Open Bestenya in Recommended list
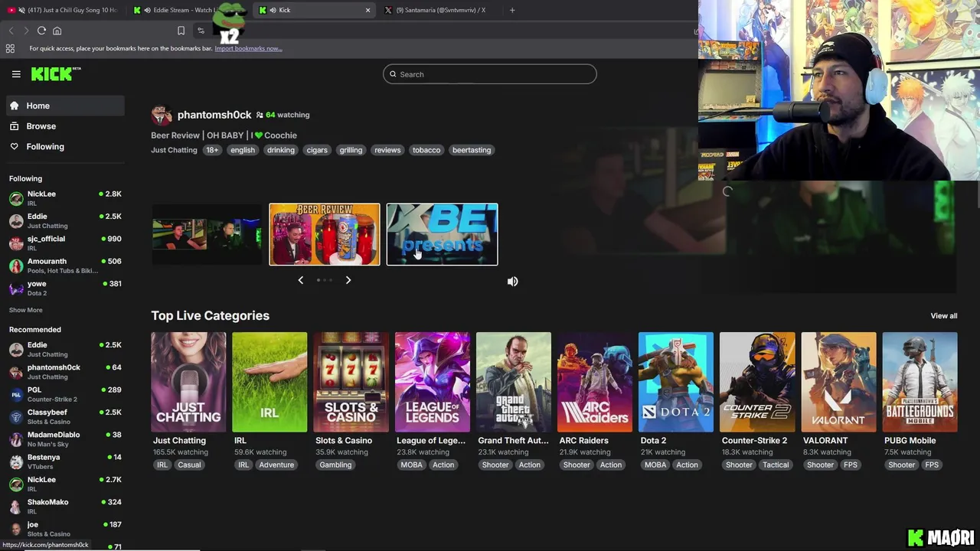Screen dimensions: 980x551 coord(65,461)
